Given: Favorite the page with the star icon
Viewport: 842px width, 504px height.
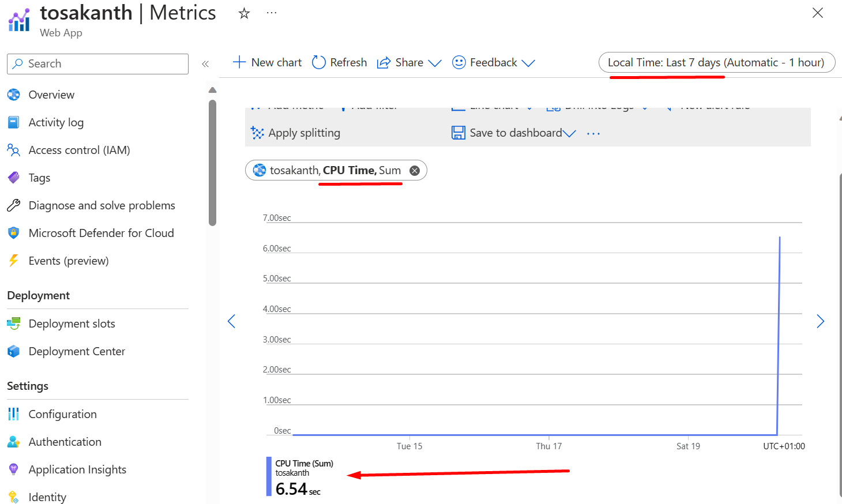Looking at the screenshot, I should (x=244, y=13).
